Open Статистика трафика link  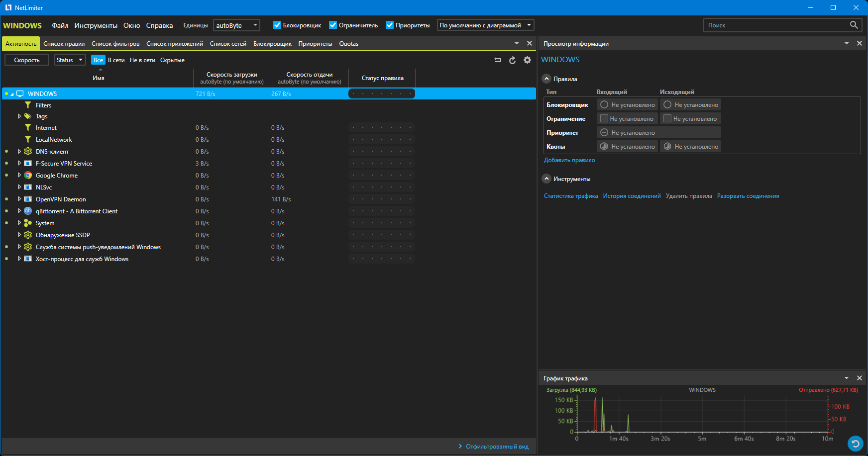coord(570,196)
